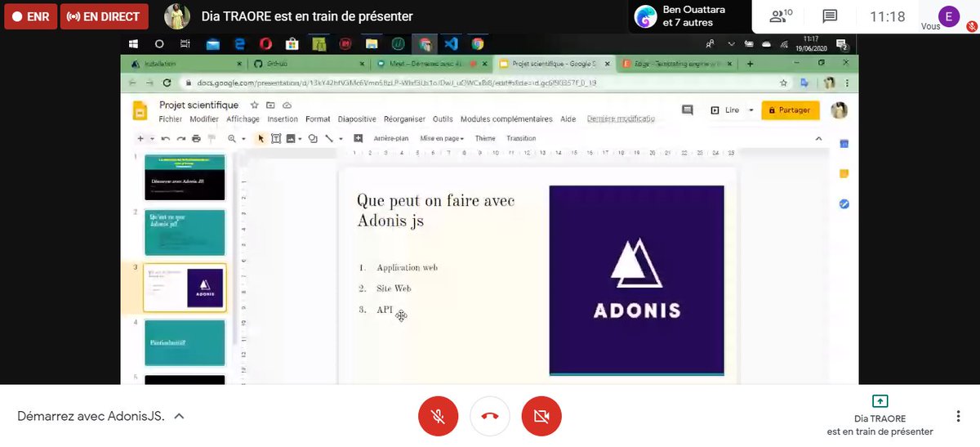This screenshot has width=980, height=447.
Task: Click the add comment toolbar icon
Action: click(358, 139)
